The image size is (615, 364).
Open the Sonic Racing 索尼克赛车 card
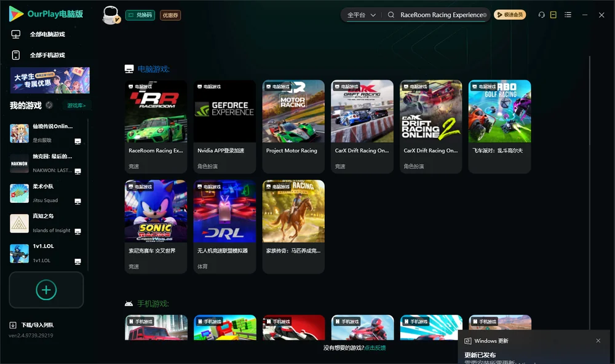[x=156, y=227]
